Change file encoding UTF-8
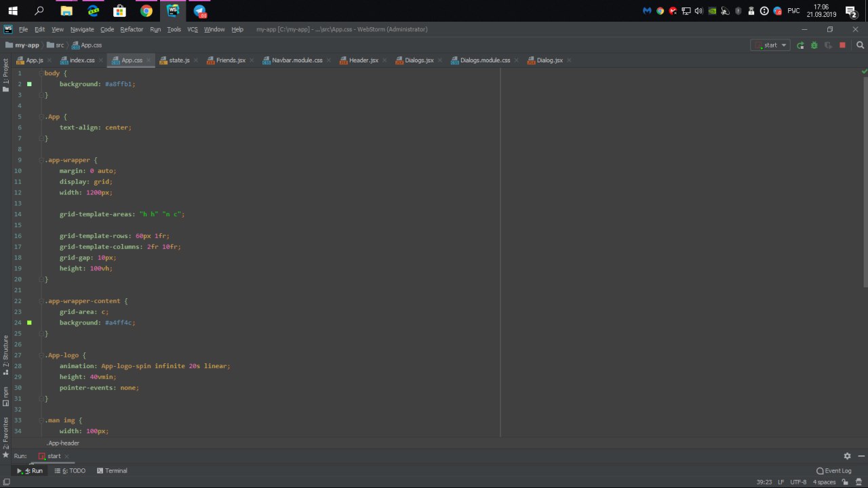 coord(799,482)
